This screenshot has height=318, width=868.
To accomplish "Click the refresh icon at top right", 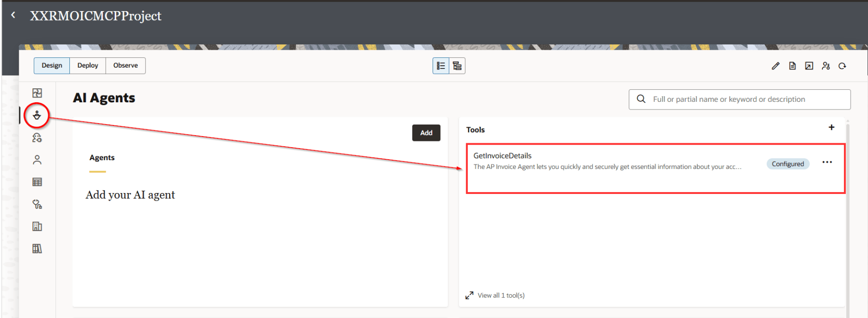I will pos(842,66).
